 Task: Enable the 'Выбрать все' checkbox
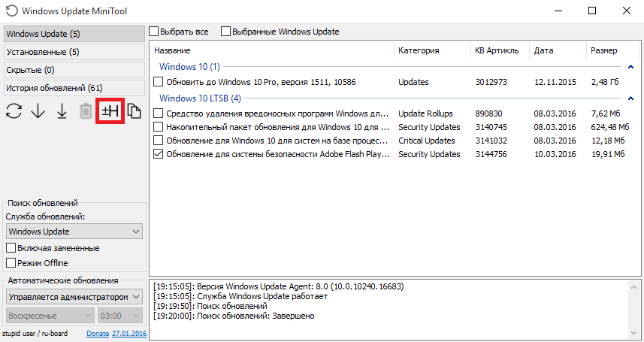(x=154, y=32)
